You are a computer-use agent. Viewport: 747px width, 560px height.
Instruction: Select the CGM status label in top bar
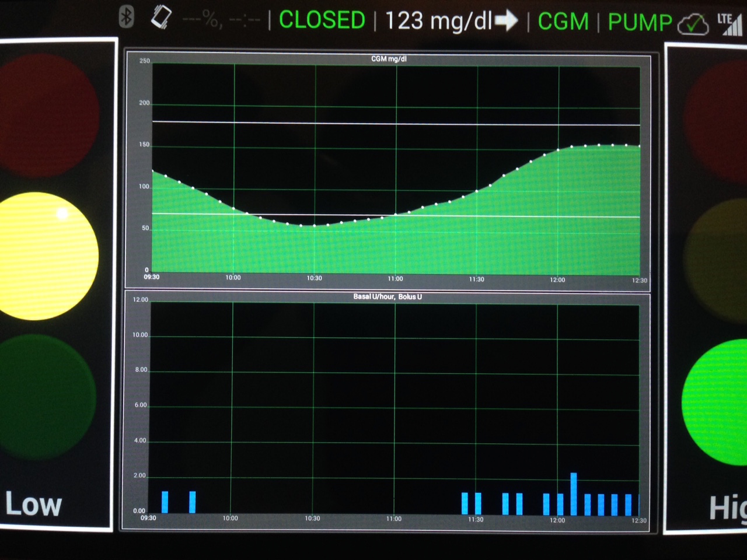(x=563, y=22)
